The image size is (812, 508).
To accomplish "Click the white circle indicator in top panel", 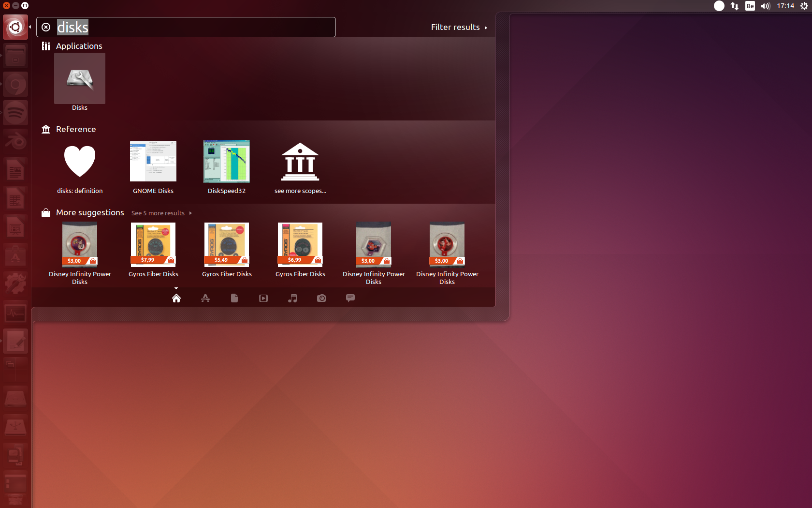I will coord(719,6).
